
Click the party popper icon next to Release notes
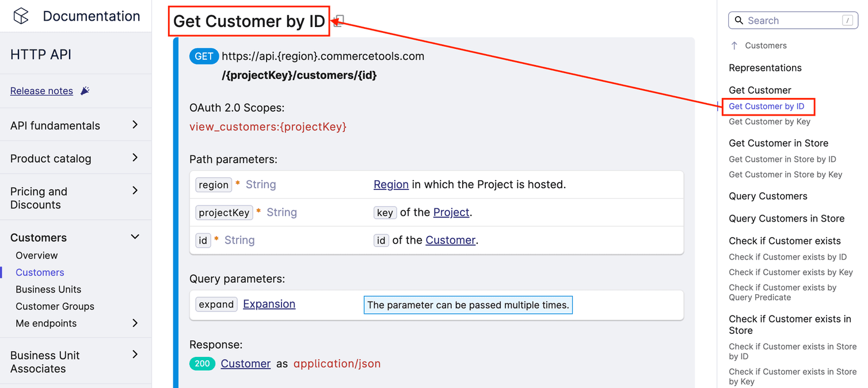(x=83, y=90)
